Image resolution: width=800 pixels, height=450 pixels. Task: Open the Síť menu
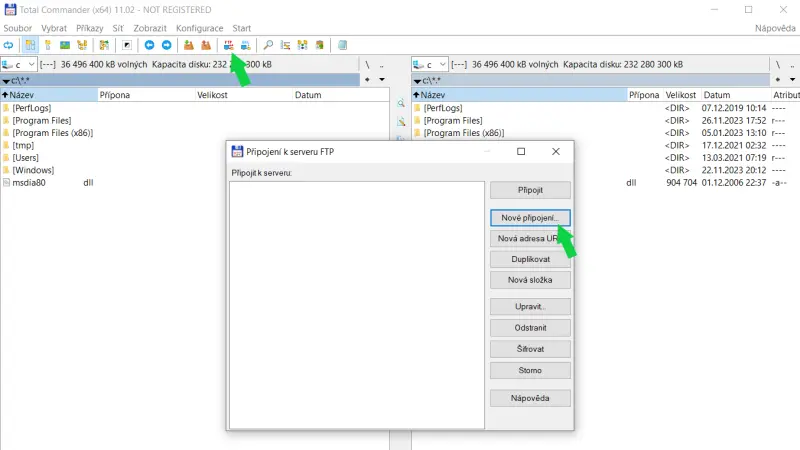point(118,28)
